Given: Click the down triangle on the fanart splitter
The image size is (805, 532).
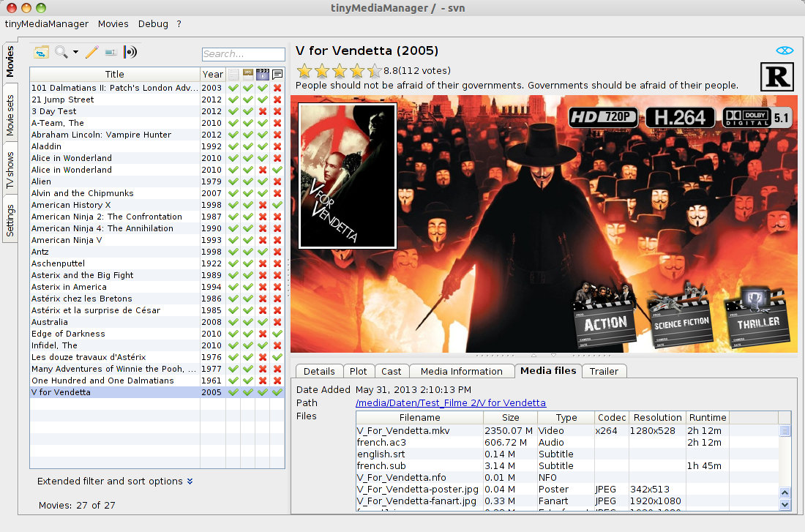Looking at the screenshot, I should pyautogui.click(x=553, y=356).
